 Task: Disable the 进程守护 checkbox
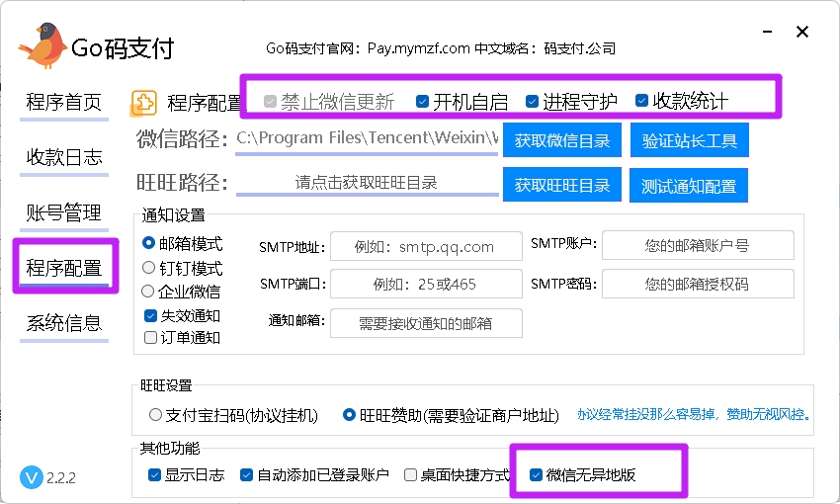point(532,101)
